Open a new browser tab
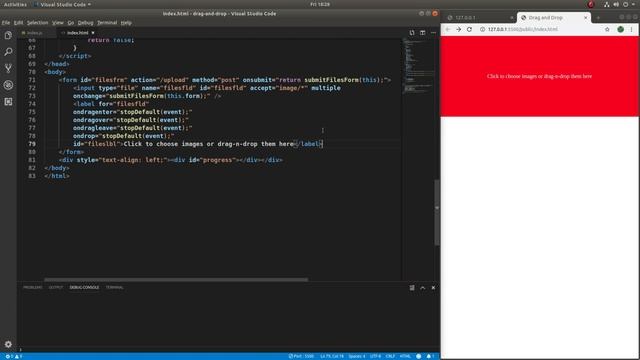Image resolution: width=640 pixels, height=360 pixels. [x=598, y=18]
